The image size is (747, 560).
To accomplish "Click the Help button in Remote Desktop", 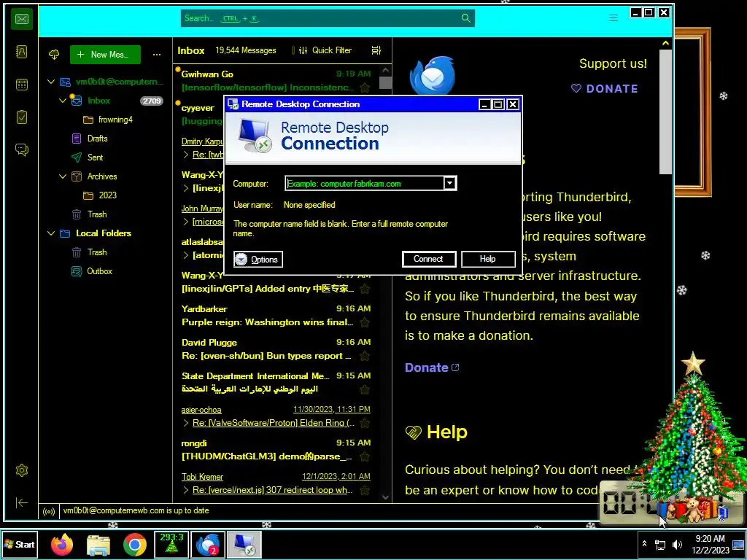I will pyautogui.click(x=488, y=259).
